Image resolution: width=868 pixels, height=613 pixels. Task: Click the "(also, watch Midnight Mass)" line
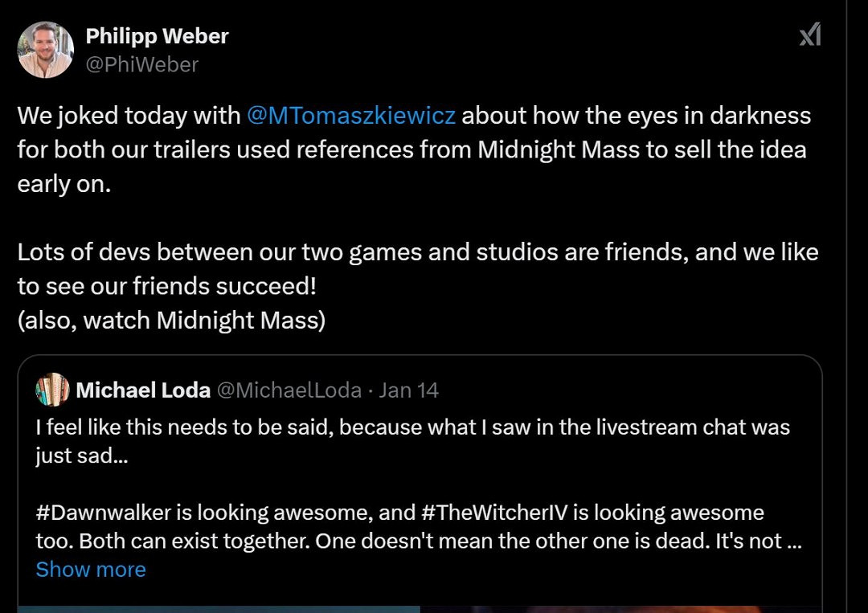[x=171, y=321]
